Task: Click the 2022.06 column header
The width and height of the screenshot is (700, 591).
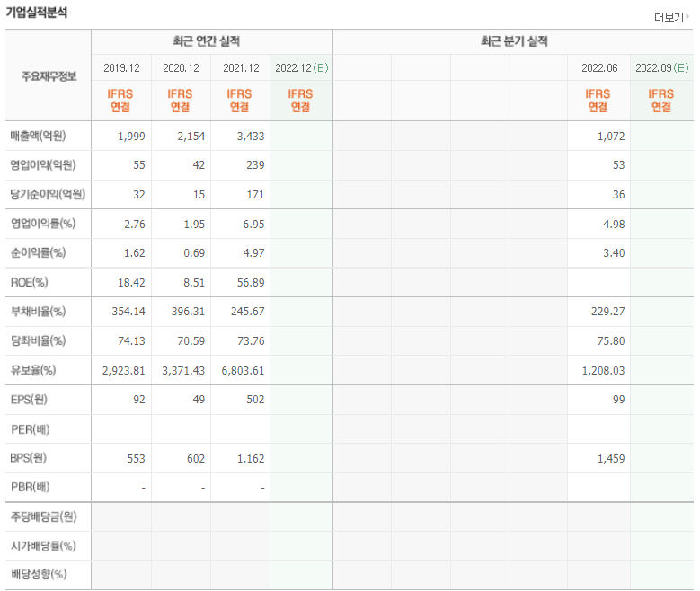Action: coord(599,68)
